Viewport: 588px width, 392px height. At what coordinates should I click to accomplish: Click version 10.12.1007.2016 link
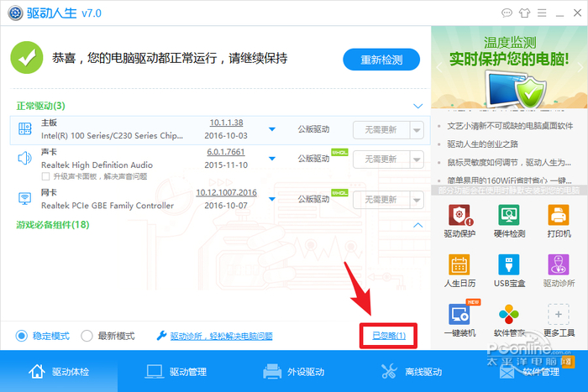point(227,192)
